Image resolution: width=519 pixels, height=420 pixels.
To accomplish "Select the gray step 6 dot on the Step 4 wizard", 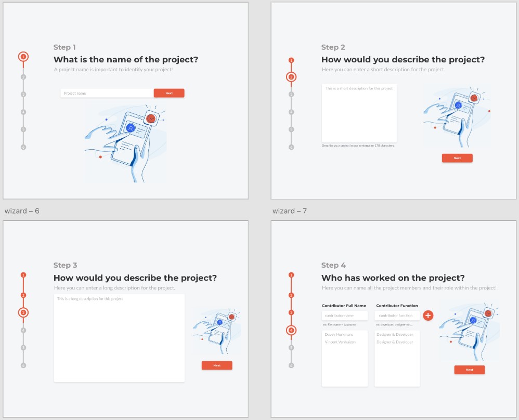I will (x=291, y=366).
